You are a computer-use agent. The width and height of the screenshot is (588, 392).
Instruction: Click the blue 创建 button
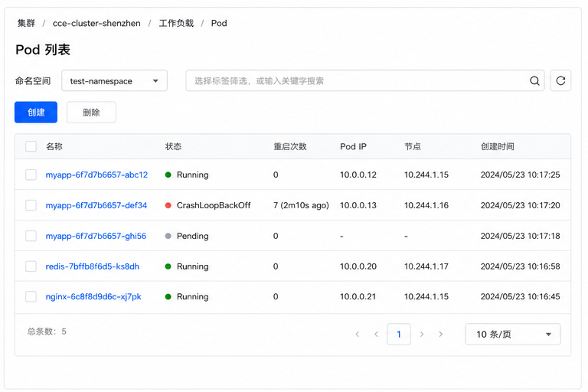pos(36,112)
